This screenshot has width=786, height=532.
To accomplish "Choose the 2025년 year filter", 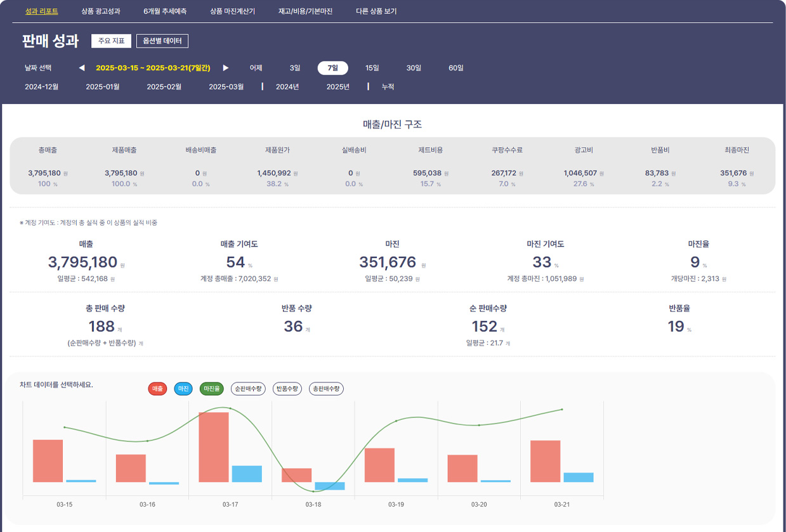I will click(338, 87).
